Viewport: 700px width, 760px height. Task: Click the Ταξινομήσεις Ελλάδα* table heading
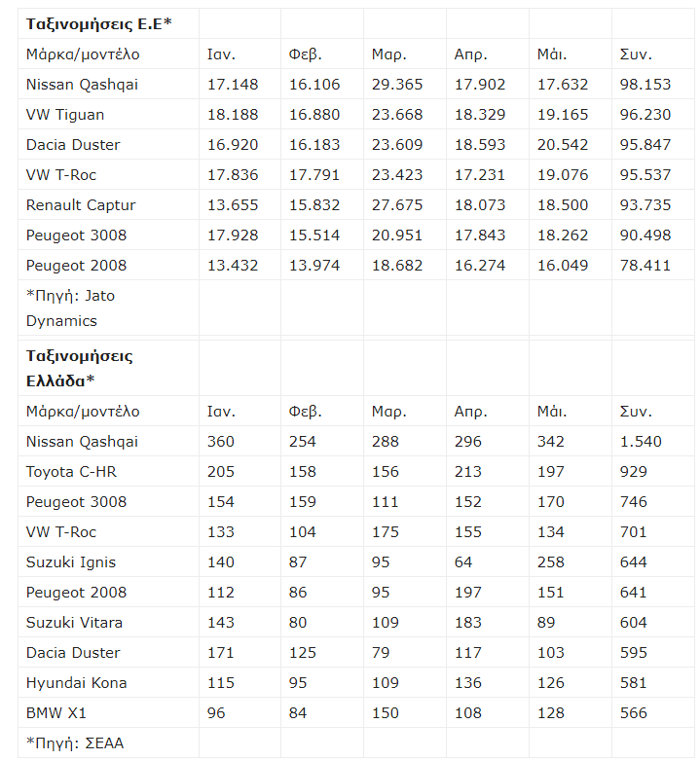point(80,368)
